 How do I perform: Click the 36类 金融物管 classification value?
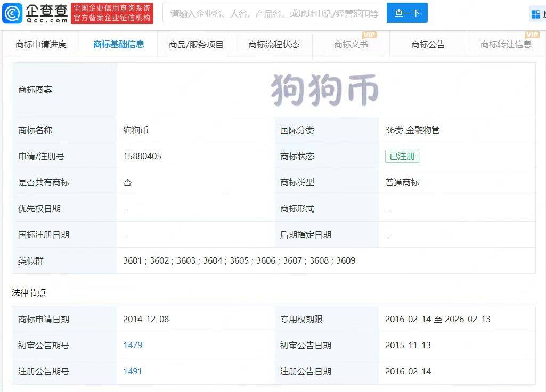coord(412,130)
